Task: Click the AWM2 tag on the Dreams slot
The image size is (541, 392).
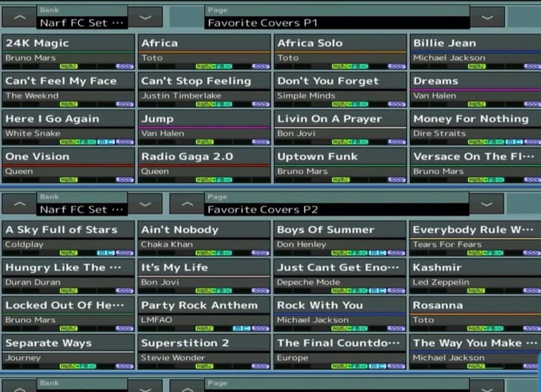Action: coord(477,104)
